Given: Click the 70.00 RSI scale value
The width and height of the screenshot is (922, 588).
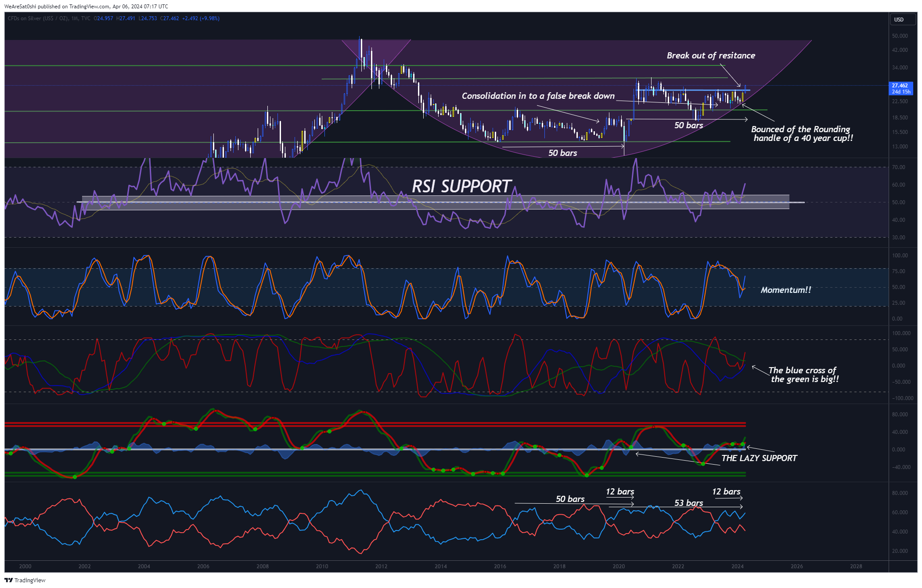Looking at the screenshot, I should coord(898,167).
